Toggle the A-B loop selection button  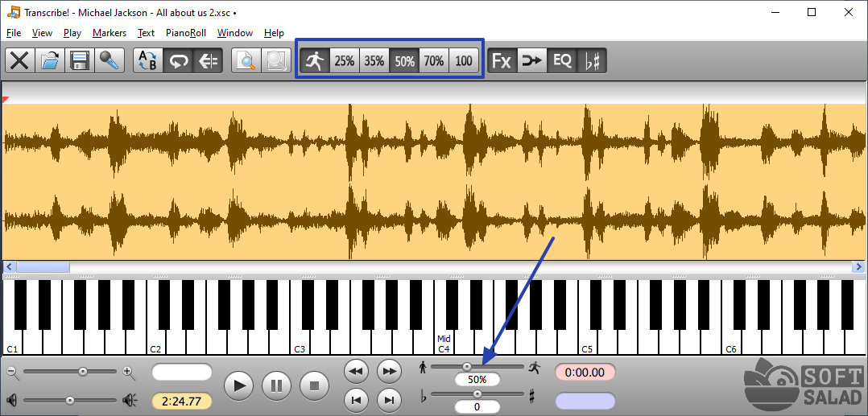148,60
